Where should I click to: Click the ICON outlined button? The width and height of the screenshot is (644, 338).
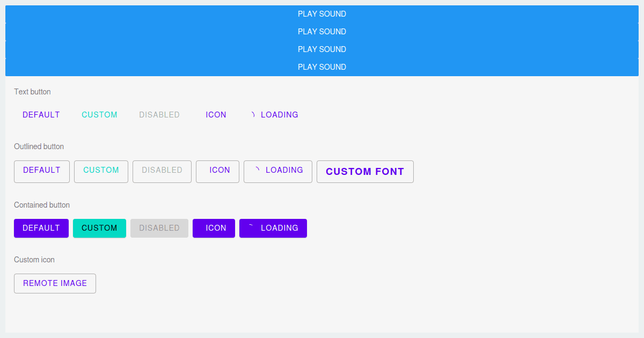click(217, 171)
